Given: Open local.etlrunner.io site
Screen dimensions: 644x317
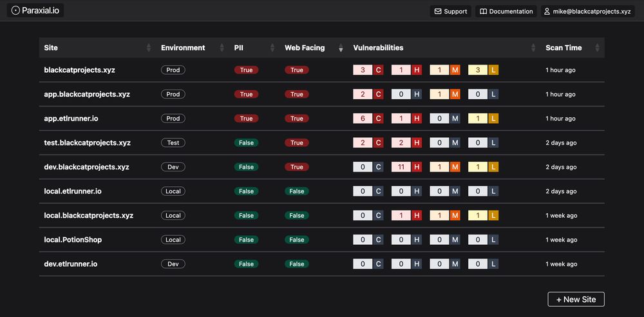Looking at the screenshot, I should [73, 191].
